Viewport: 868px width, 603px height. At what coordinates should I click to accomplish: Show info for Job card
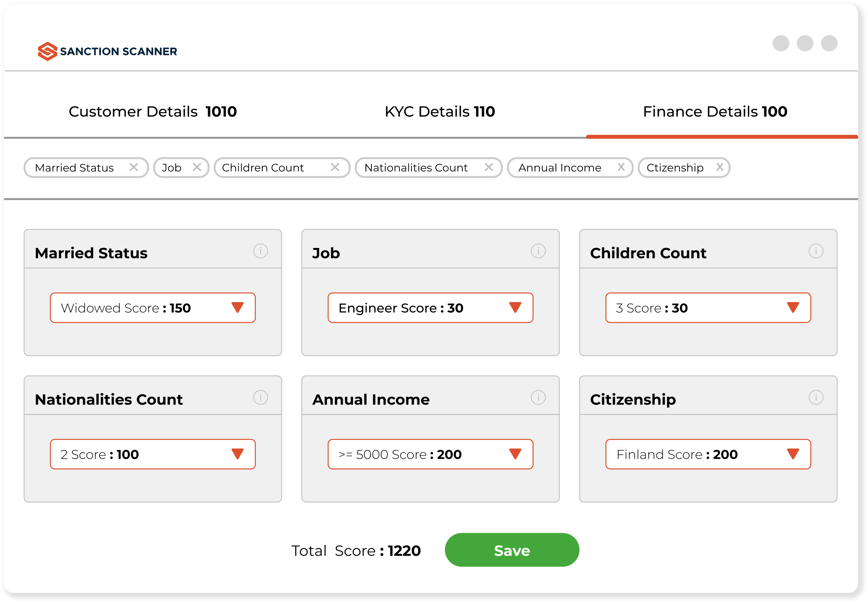pos(538,251)
